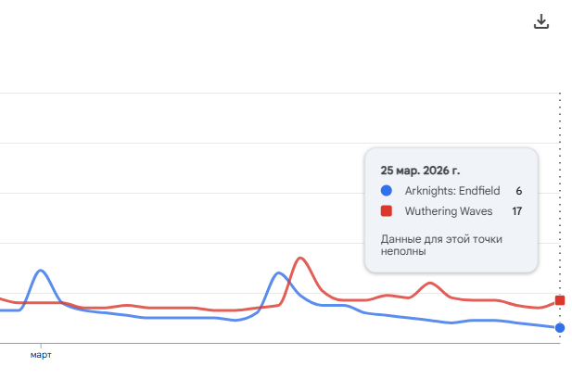The width and height of the screenshot is (572, 392).
Task: Download the chart data as CSV
Action: pos(541,21)
